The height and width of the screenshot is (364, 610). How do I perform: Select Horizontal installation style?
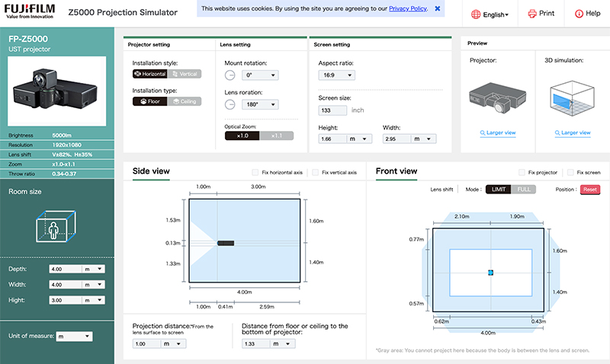[149, 74]
